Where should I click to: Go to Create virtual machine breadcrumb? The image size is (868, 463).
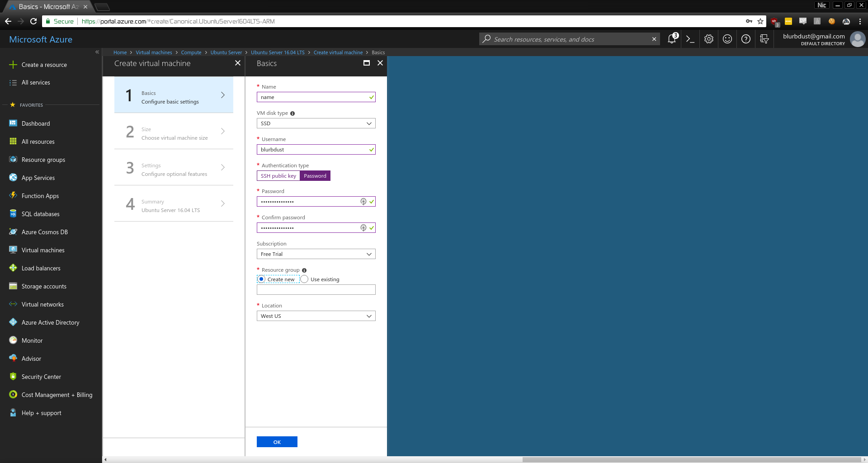[338, 52]
